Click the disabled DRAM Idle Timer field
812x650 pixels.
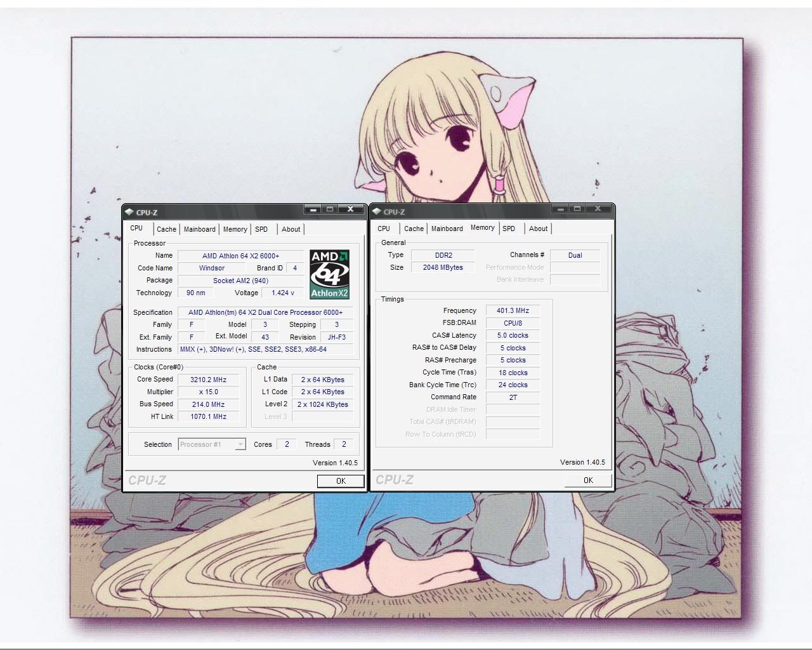point(513,409)
